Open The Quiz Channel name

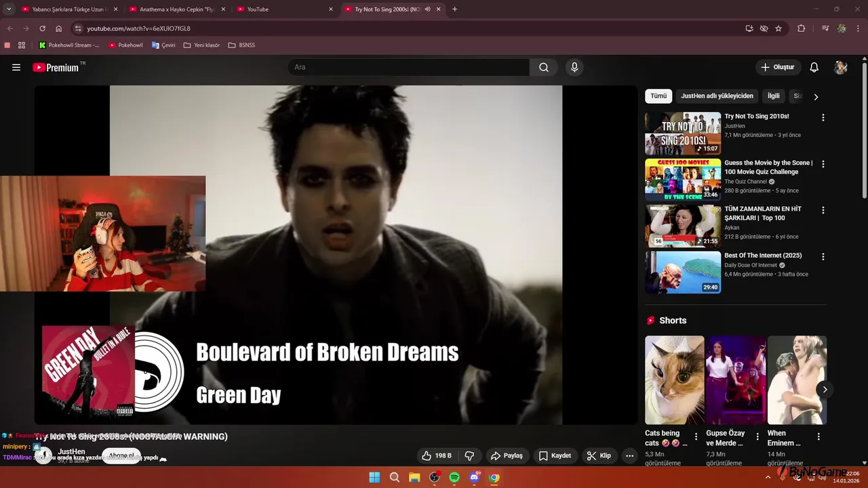(x=745, y=182)
